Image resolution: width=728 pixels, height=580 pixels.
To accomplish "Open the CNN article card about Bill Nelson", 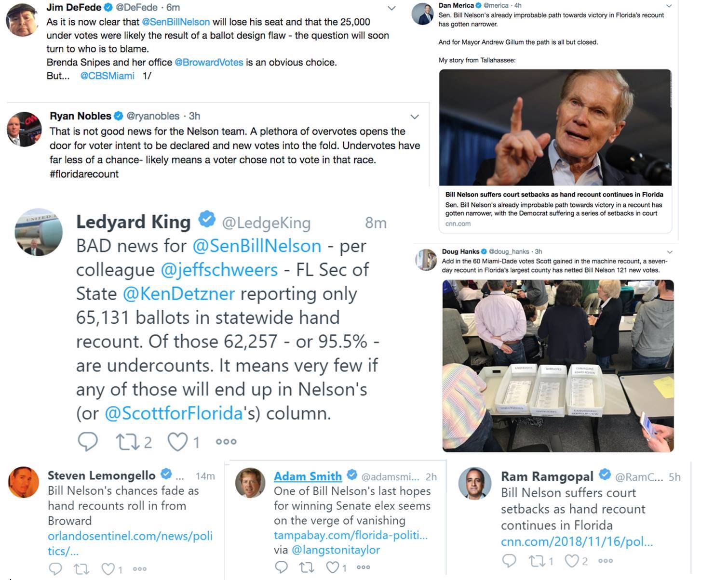I will [x=555, y=151].
